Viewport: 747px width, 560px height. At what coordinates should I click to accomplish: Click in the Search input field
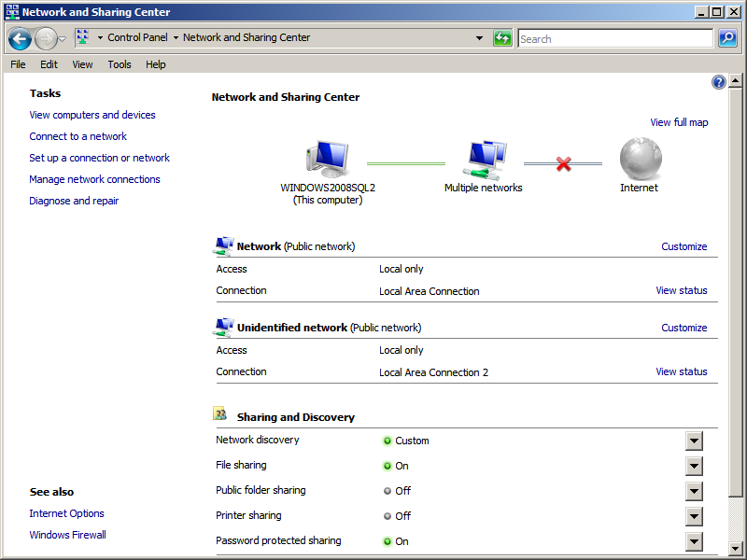pos(615,38)
